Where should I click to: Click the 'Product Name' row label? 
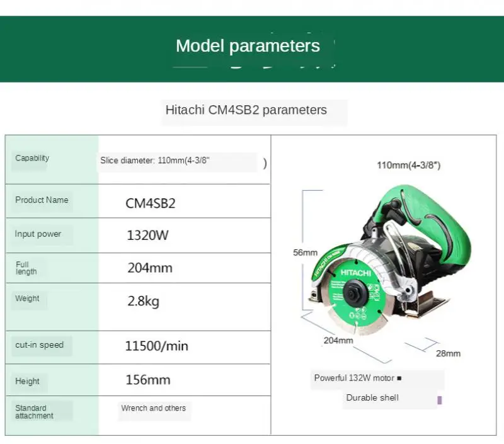[42, 200]
